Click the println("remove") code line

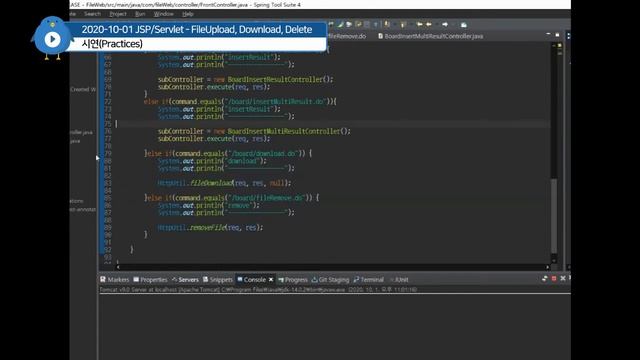click(x=209, y=205)
